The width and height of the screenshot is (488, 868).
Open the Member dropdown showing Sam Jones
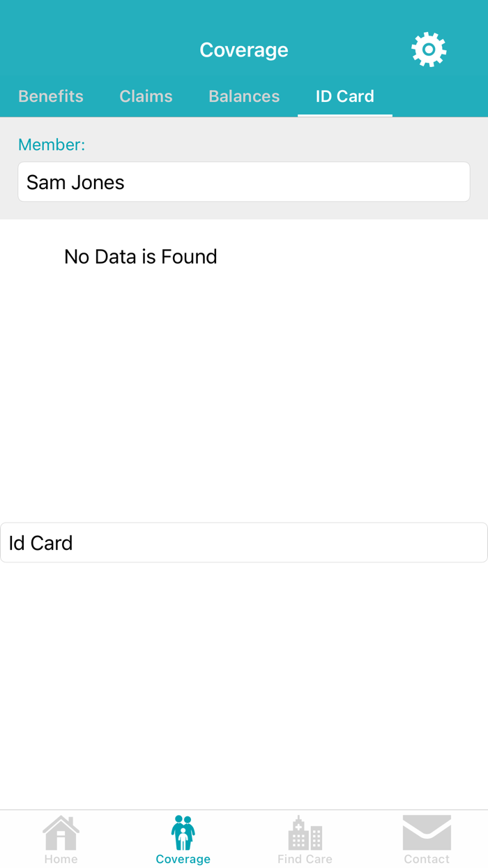244,182
